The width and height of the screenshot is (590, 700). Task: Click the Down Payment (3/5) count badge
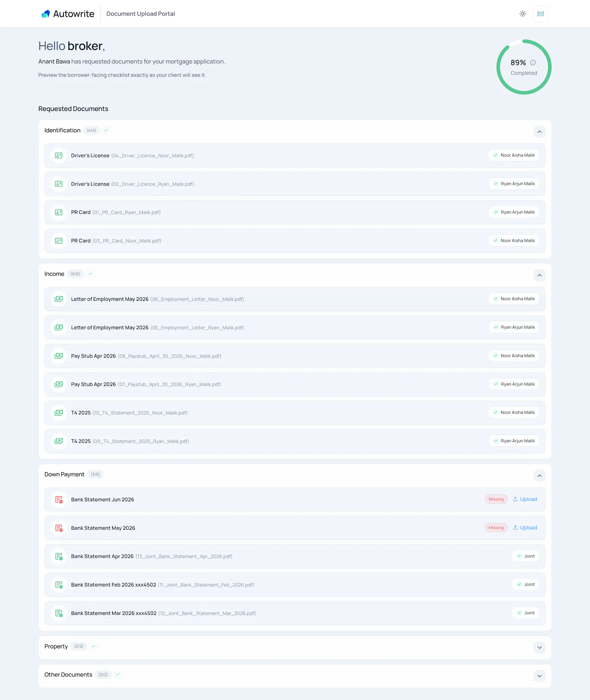(95, 474)
